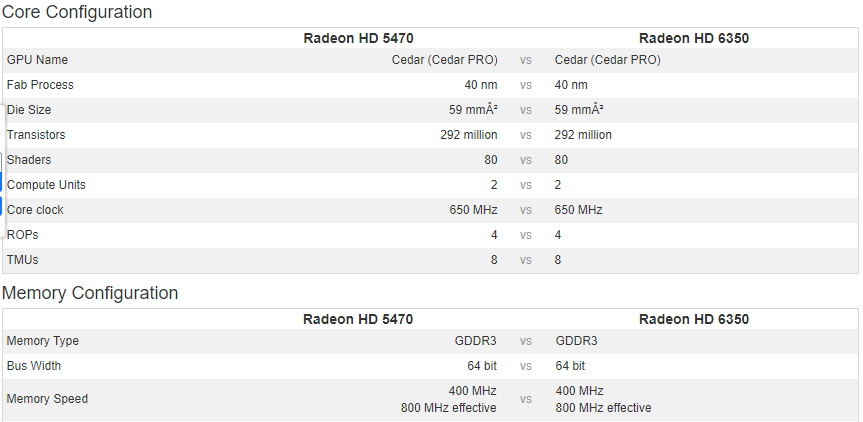Click the Bus Width row label

pyautogui.click(x=34, y=366)
